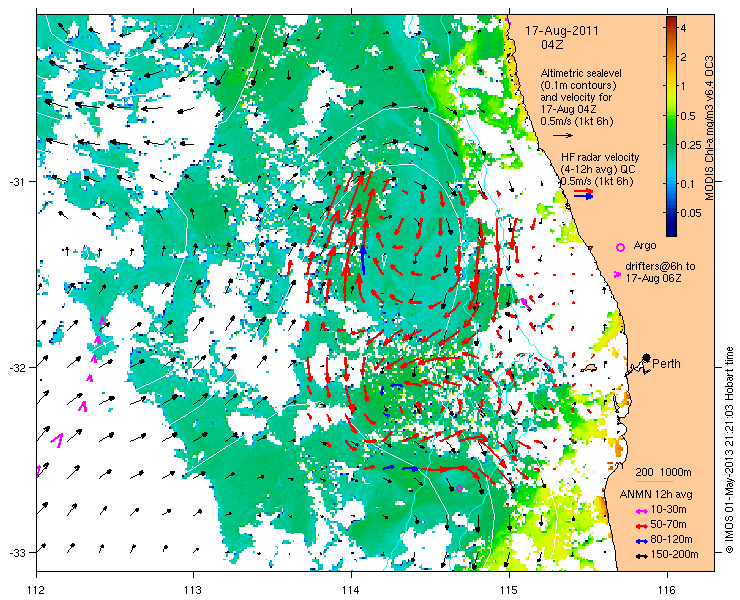The width and height of the screenshot is (740, 600).
Task: Click the blue 80-120m ANMN legend arrow
Action: [641, 541]
